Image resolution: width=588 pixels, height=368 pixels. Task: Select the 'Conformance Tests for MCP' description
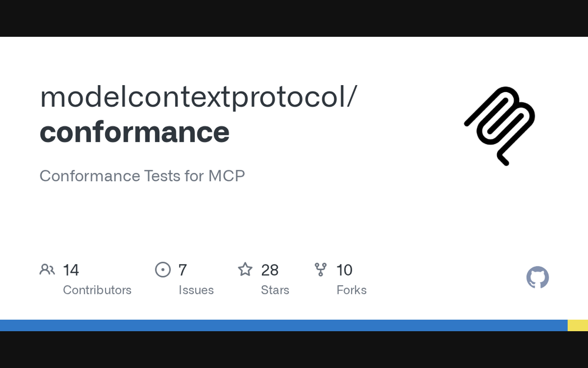coord(142,176)
